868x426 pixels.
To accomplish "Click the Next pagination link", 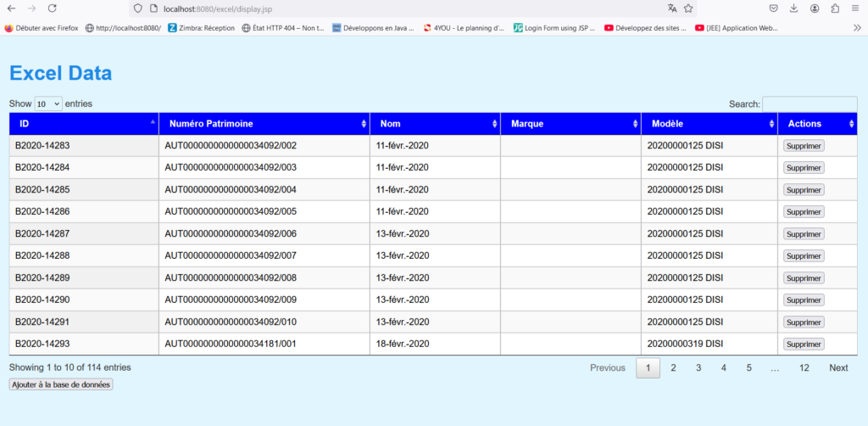I will pos(838,367).
